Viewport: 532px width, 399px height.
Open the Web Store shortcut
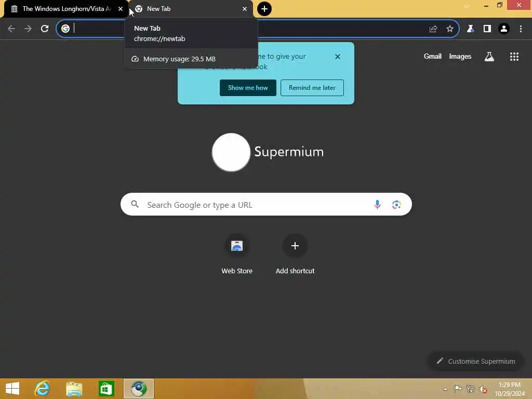click(237, 255)
